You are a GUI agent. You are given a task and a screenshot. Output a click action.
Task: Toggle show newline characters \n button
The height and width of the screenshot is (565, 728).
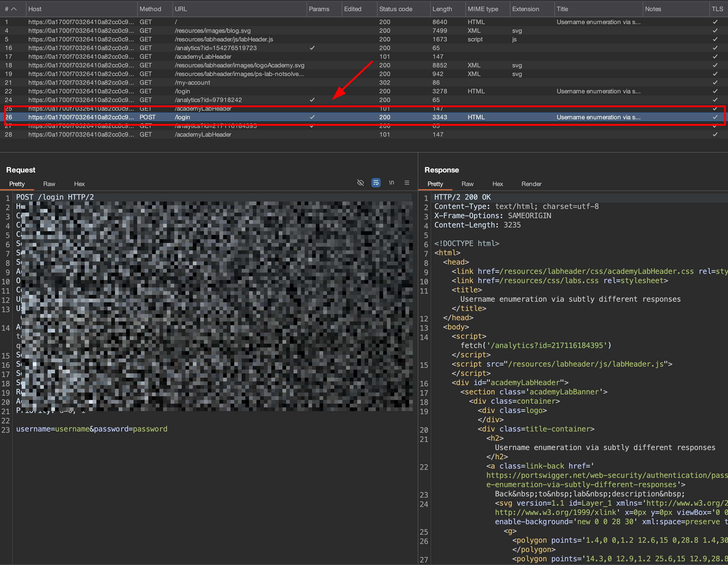tap(391, 183)
